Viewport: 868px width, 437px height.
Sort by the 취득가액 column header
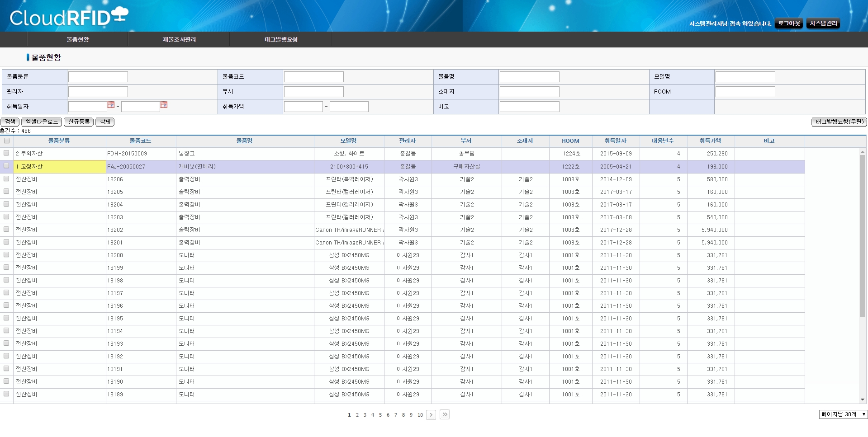[711, 141]
